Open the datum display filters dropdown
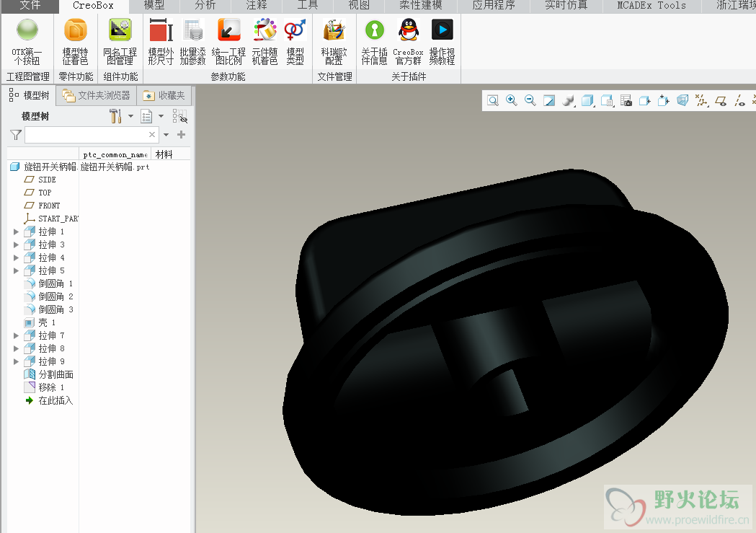The height and width of the screenshot is (533, 756). 701,100
